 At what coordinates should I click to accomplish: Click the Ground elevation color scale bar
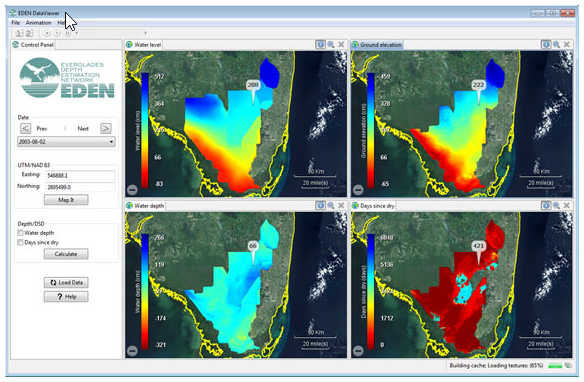(371, 130)
